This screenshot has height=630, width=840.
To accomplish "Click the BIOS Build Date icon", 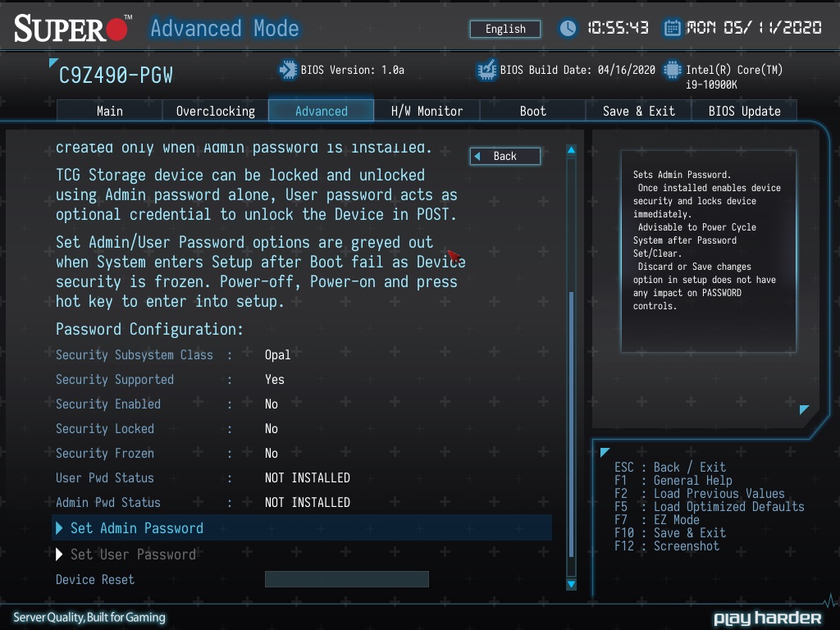I will point(486,71).
